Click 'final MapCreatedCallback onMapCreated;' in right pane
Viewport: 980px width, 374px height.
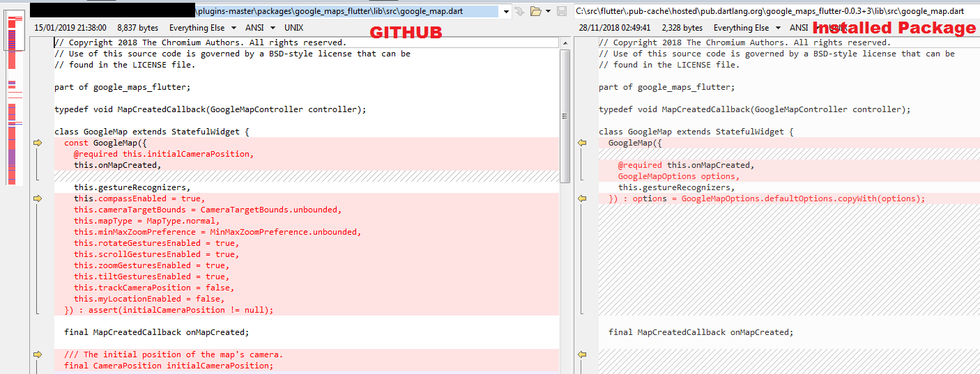click(x=700, y=332)
